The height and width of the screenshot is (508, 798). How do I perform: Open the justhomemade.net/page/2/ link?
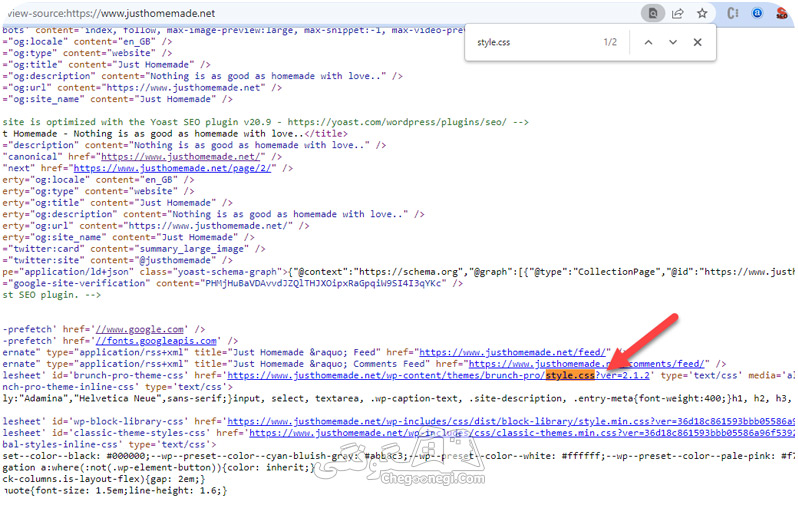[x=172, y=168]
